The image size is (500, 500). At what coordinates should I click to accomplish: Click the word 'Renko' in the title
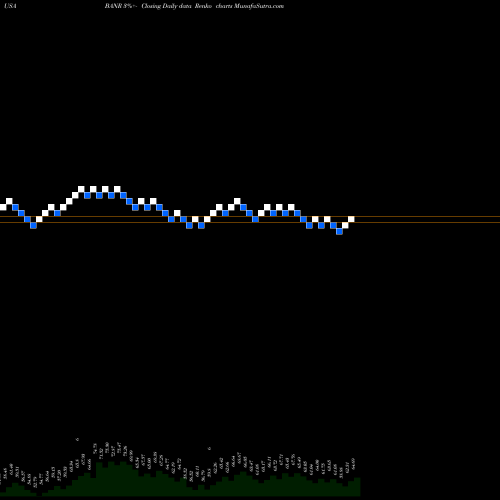[203, 6]
